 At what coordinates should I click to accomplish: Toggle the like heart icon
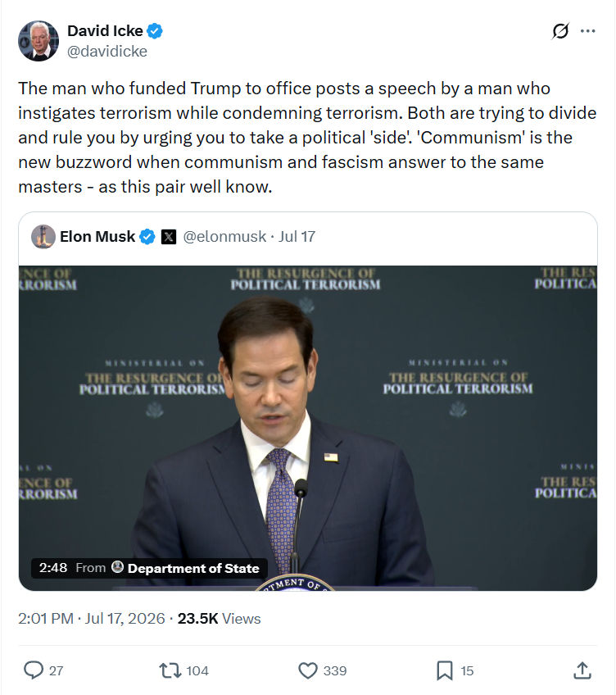coord(308,670)
